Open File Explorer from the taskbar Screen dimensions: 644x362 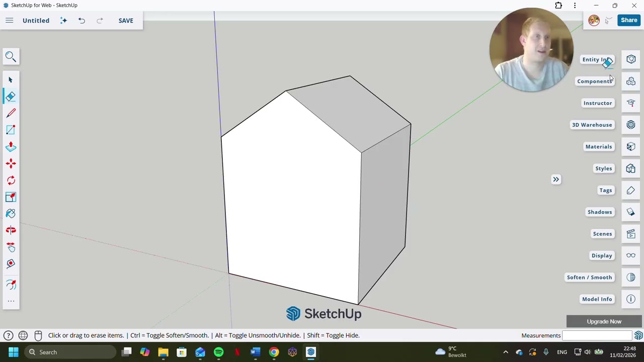[x=163, y=352]
